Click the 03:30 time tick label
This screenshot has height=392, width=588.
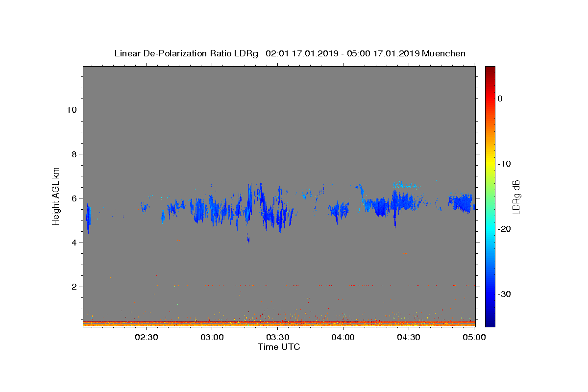tap(277, 338)
